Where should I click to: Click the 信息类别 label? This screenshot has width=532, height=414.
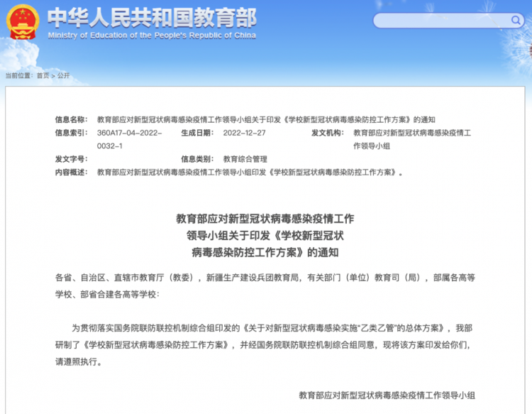197,159
